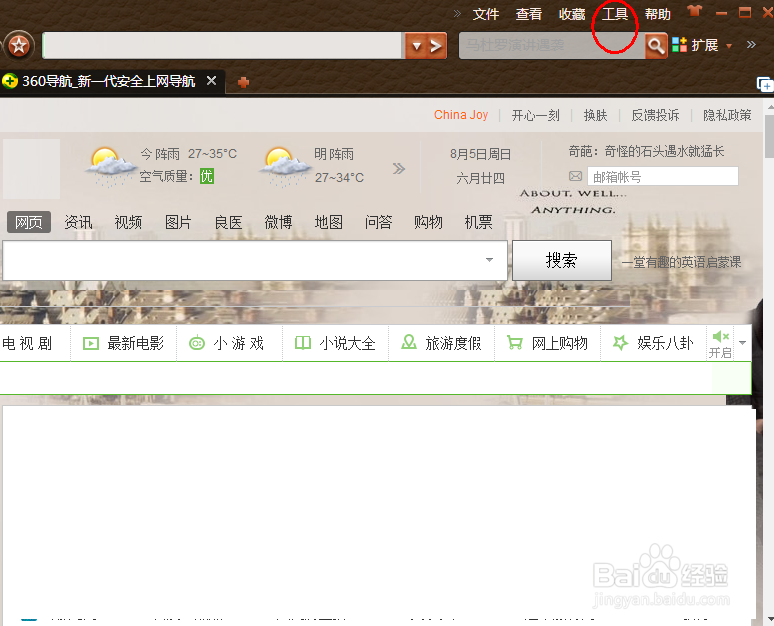Click the 搜索 button
Image resolution: width=774 pixels, height=626 pixels.
point(562,260)
